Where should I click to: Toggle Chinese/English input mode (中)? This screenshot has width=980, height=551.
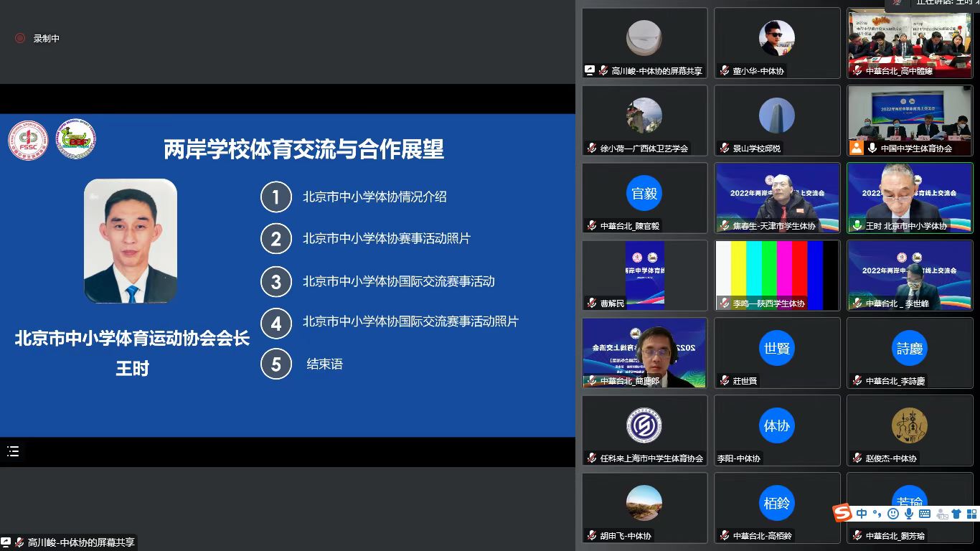(862, 514)
